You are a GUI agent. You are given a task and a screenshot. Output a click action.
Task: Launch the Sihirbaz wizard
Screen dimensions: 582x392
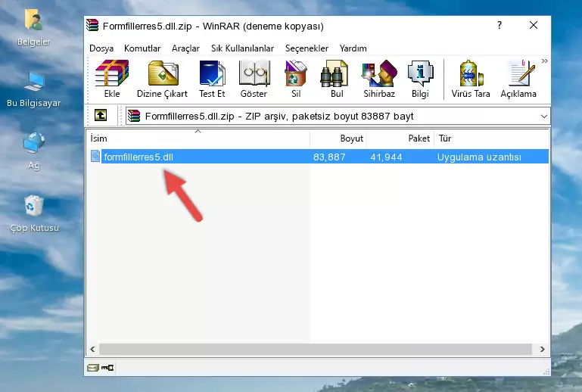pyautogui.click(x=379, y=79)
